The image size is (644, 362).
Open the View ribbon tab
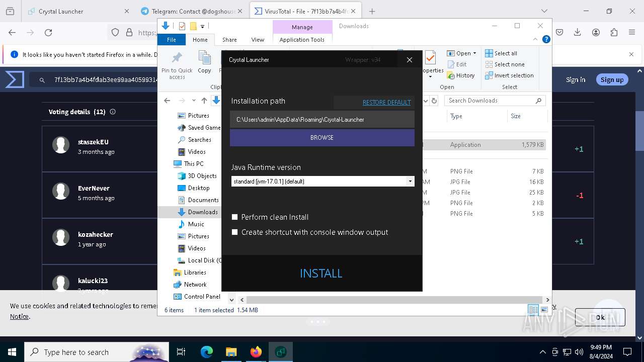[258, 40]
